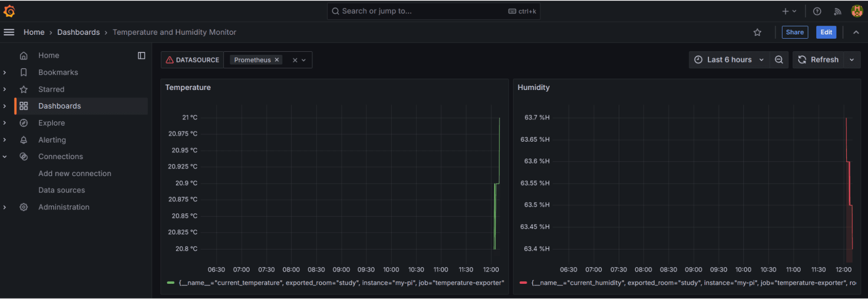Expand the Dashboards section chevron

pos(5,106)
